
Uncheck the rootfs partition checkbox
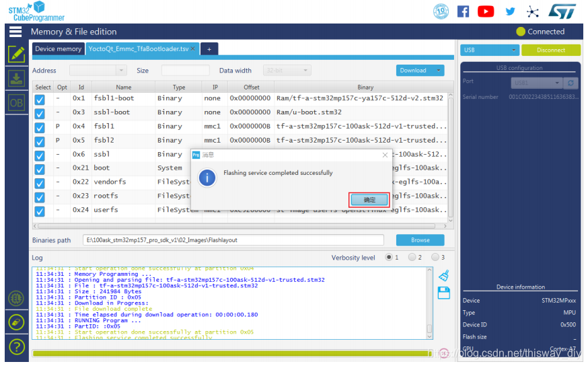coord(40,197)
